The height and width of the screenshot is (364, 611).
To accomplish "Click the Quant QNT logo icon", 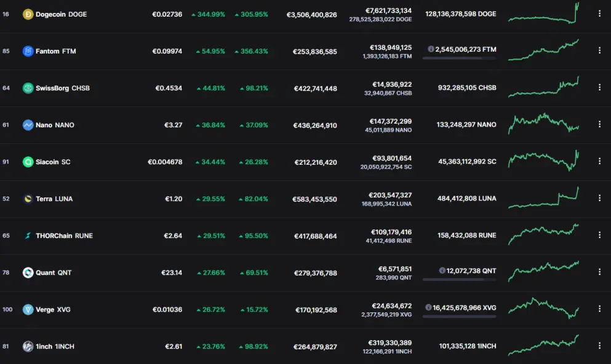I will tap(28, 272).
